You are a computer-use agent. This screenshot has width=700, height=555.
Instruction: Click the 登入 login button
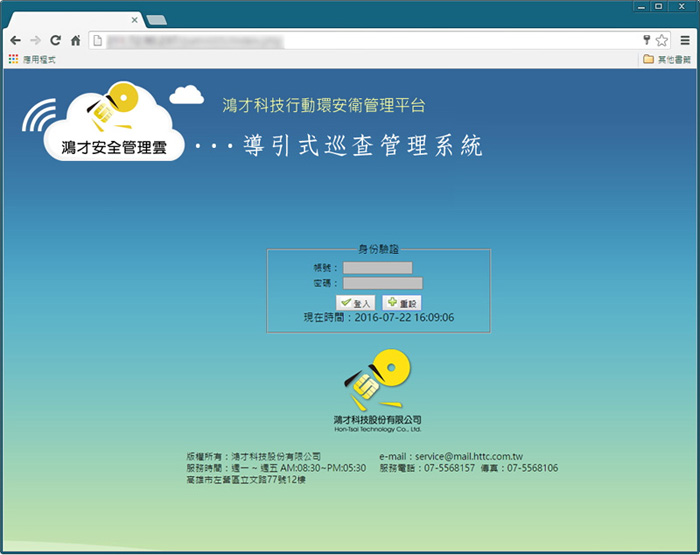[x=355, y=303]
